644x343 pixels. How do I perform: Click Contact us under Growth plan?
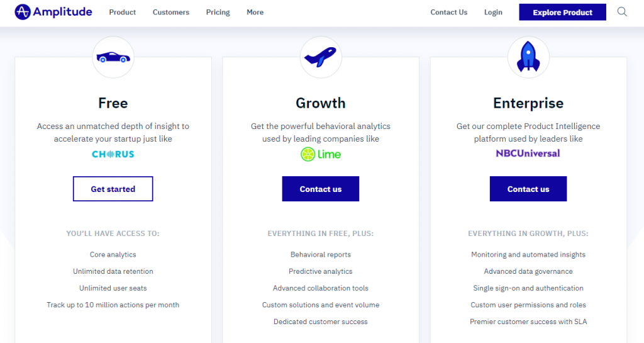click(x=321, y=189)
